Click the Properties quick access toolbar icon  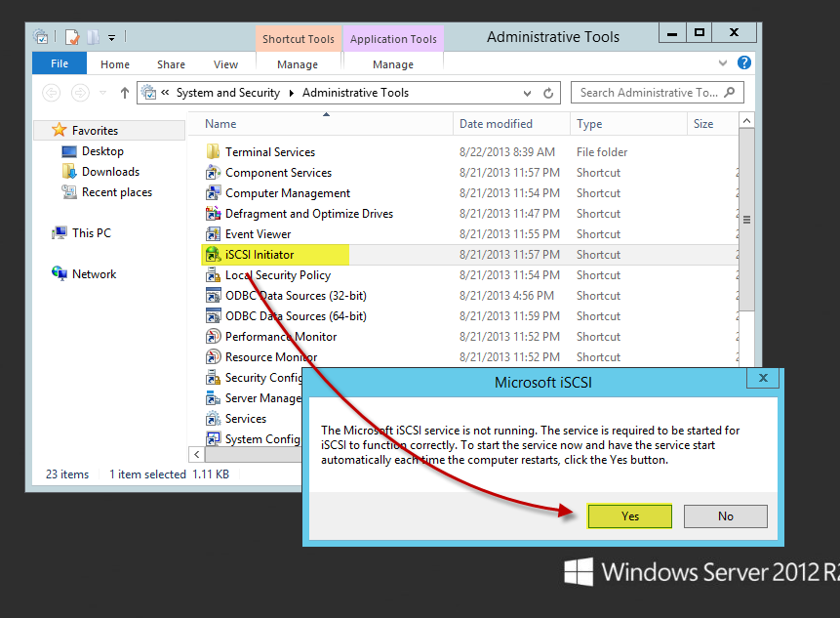click(x=72, y=37)
